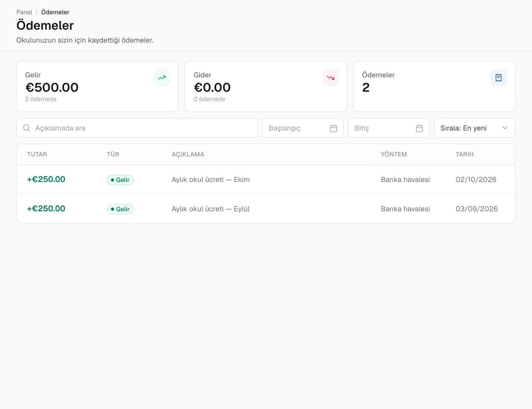Click the date 03/09/2026
Viewport: 532px width, 409px height.
point(477,209)
